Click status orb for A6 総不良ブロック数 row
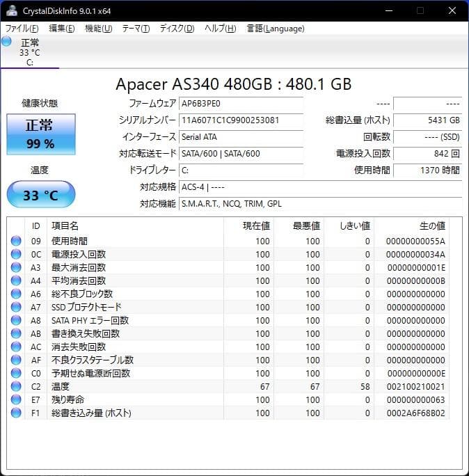This screenshot has width=469, height=476. [x=16, y=294]
